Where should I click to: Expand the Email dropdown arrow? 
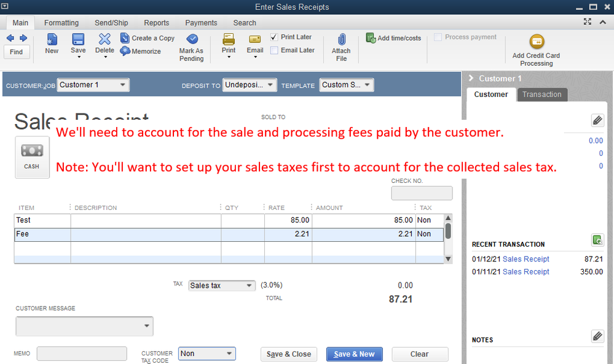point(255,57)
